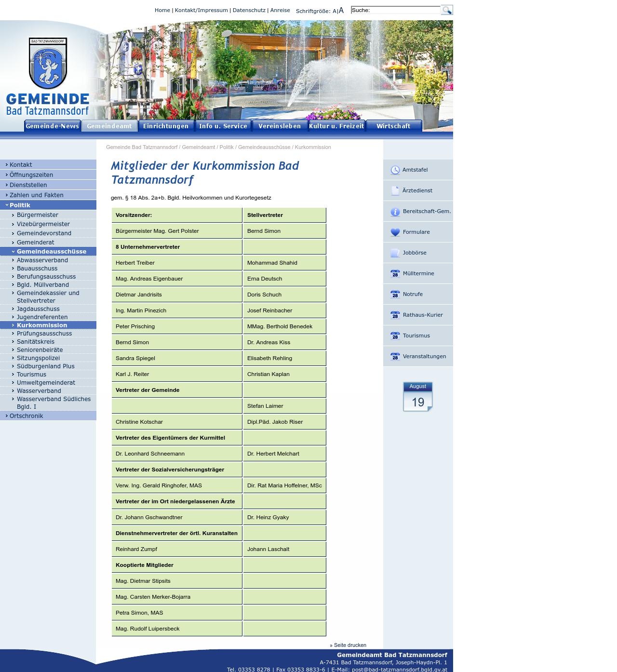Open Gemeindevorstand in left menu
Screen dimensions: 617x672
[x=48, y=233]
